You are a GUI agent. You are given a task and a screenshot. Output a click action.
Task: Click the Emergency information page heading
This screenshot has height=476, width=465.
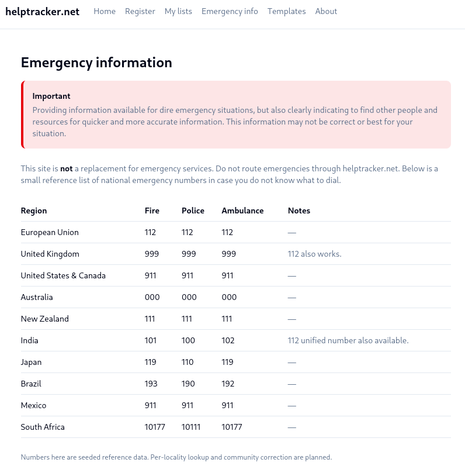click(96, 63)
